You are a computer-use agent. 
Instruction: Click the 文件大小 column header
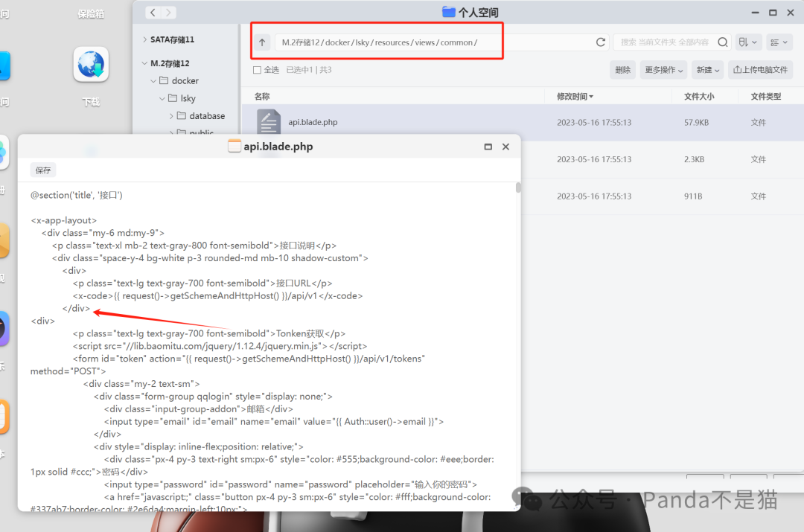[699, 96]
